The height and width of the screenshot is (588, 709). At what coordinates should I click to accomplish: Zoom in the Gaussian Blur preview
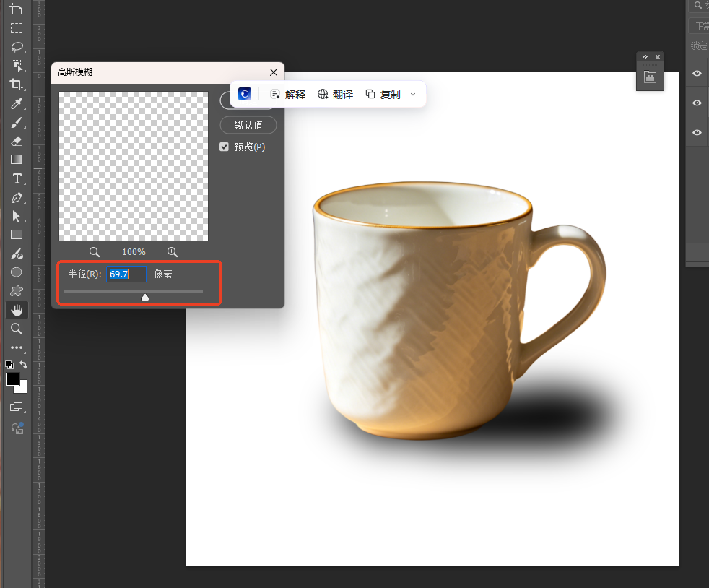click(x=173, y=252)
